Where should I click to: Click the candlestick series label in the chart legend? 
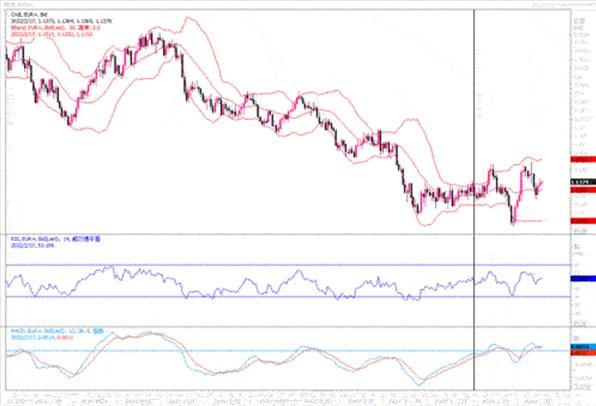coord(29,14)
